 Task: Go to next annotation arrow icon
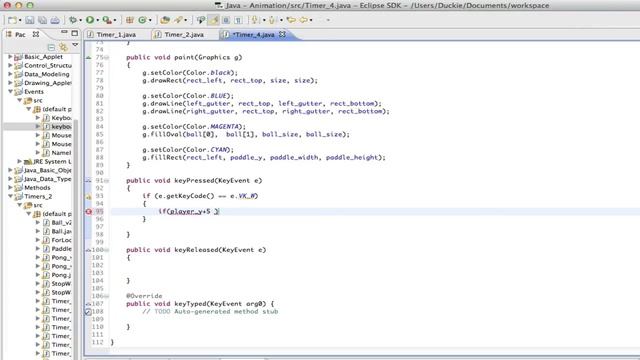[x=254, y=20]
